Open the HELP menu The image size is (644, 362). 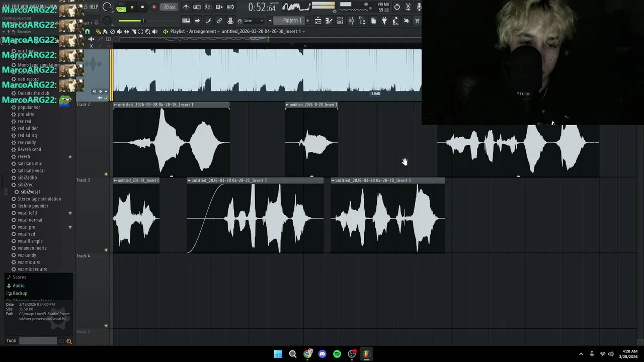point(94,7)
